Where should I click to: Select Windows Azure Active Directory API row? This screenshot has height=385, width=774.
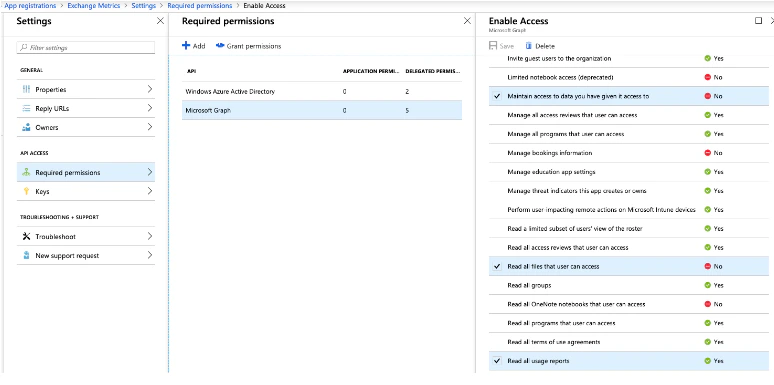tap(322, 91)
